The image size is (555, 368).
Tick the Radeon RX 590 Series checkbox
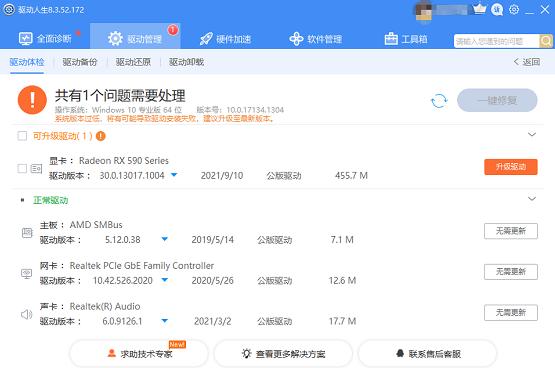pos(22,168)
